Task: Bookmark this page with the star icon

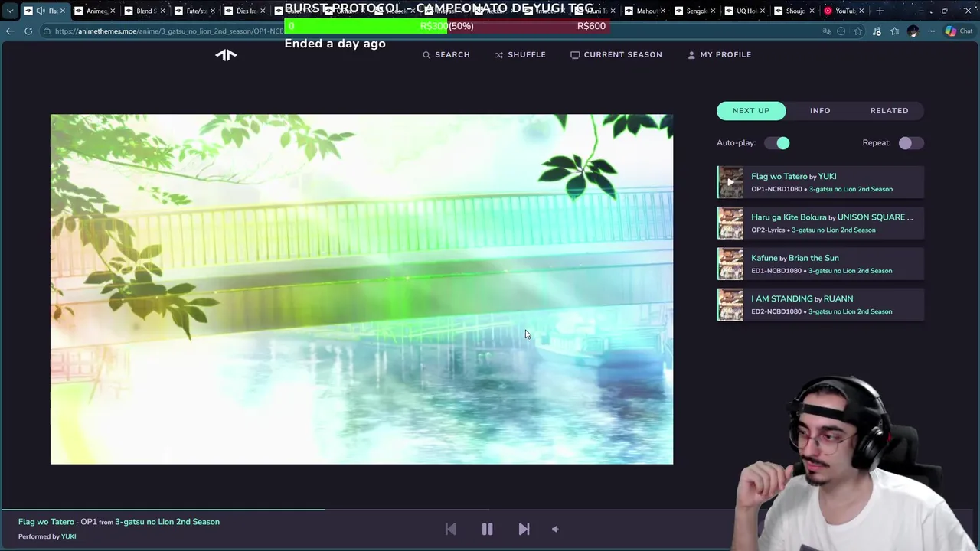Action: 858,31
